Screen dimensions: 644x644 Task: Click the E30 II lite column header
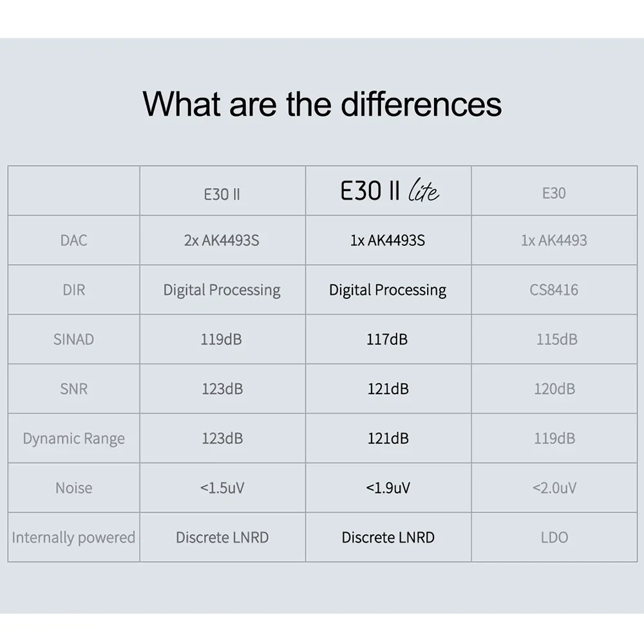pyautogui.click(x=389, y=191)
